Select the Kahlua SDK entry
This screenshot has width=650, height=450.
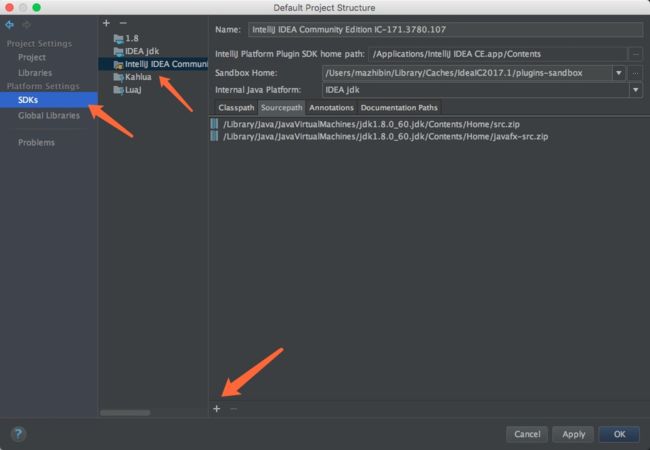[138, 77]
